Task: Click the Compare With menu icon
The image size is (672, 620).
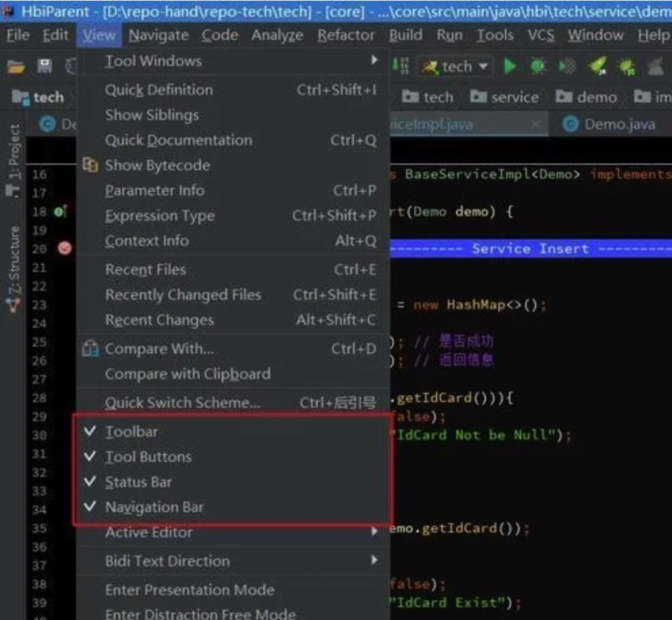Action: (90, 349)
